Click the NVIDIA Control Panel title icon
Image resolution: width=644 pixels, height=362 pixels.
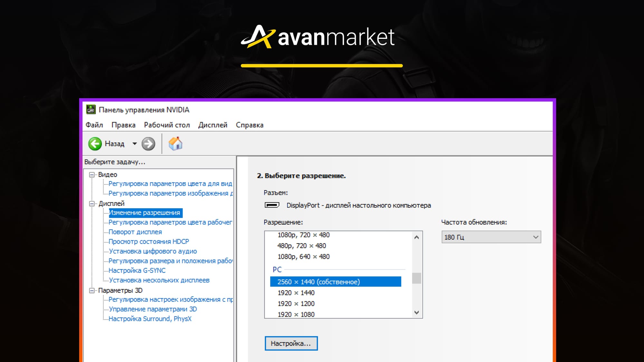click(91, 110)
